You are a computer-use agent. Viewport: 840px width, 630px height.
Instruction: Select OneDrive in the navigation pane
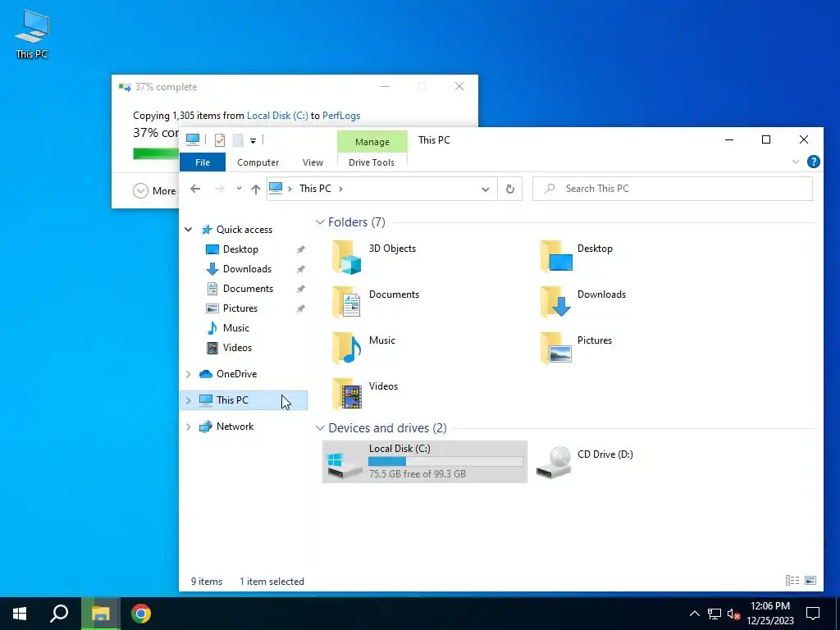pyautogui.click(x=236, y=374)
